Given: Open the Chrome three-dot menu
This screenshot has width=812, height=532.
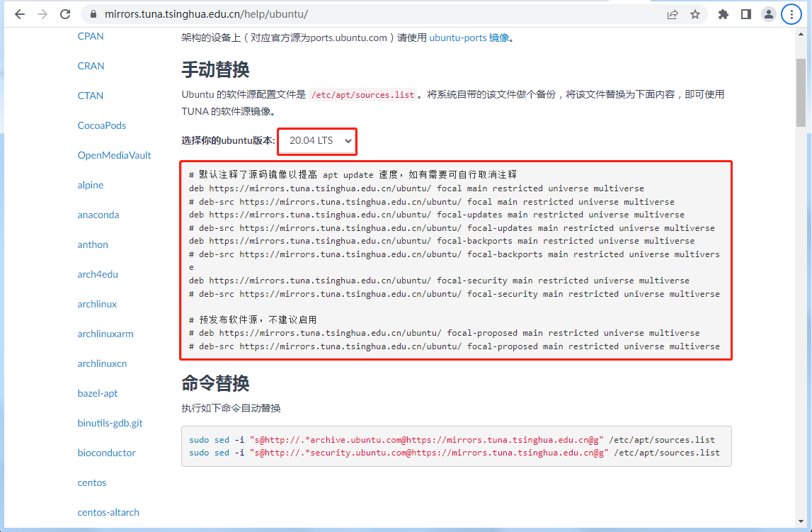Looking at the screenshot, I should 791,14.
